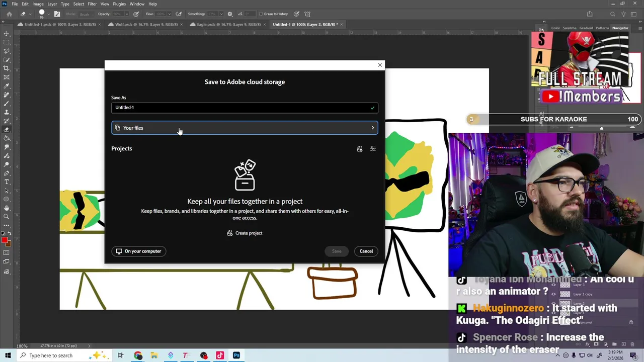Toggle pressure for opacity button
This screenshot has height=362, width=644.
[136, 14]
